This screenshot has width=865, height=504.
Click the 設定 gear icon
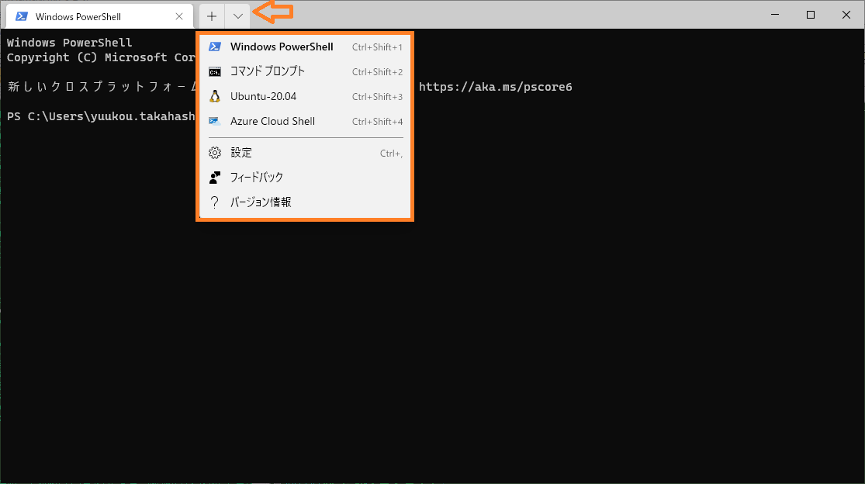(x=215, y=152)
